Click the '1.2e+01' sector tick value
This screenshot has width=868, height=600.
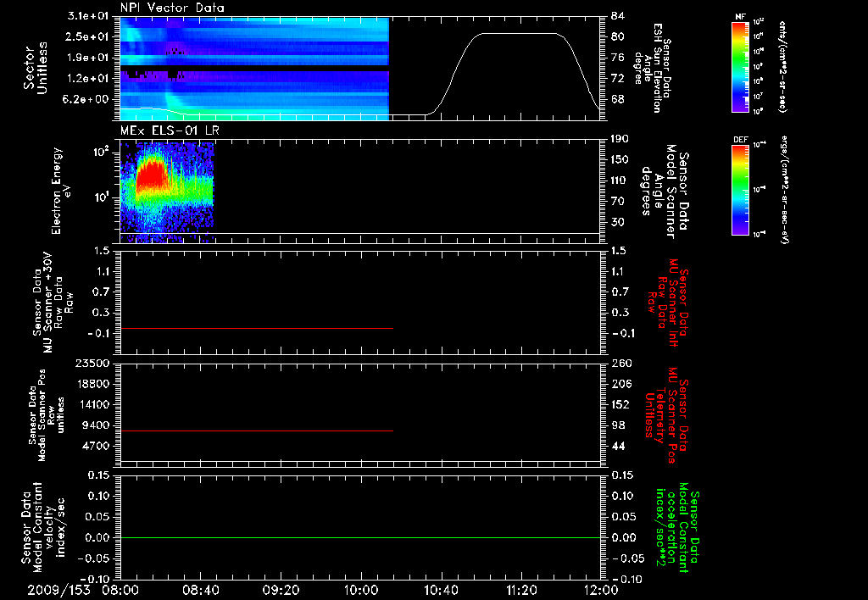[88, 79]
